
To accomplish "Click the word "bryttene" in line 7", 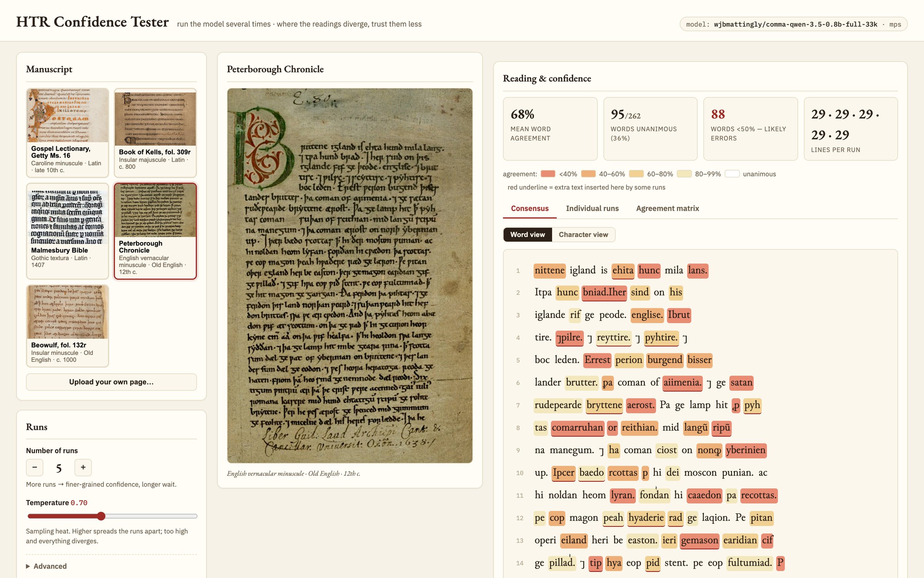I will pos(604,405).
